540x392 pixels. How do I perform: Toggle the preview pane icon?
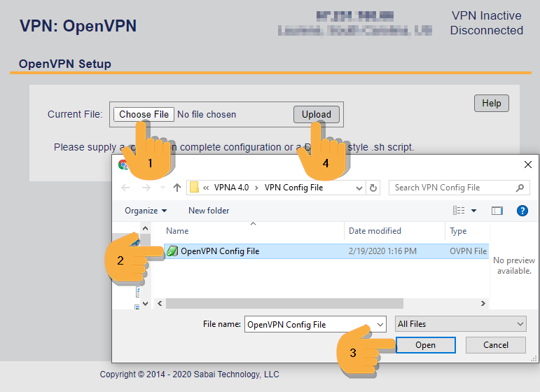point(497,211)
